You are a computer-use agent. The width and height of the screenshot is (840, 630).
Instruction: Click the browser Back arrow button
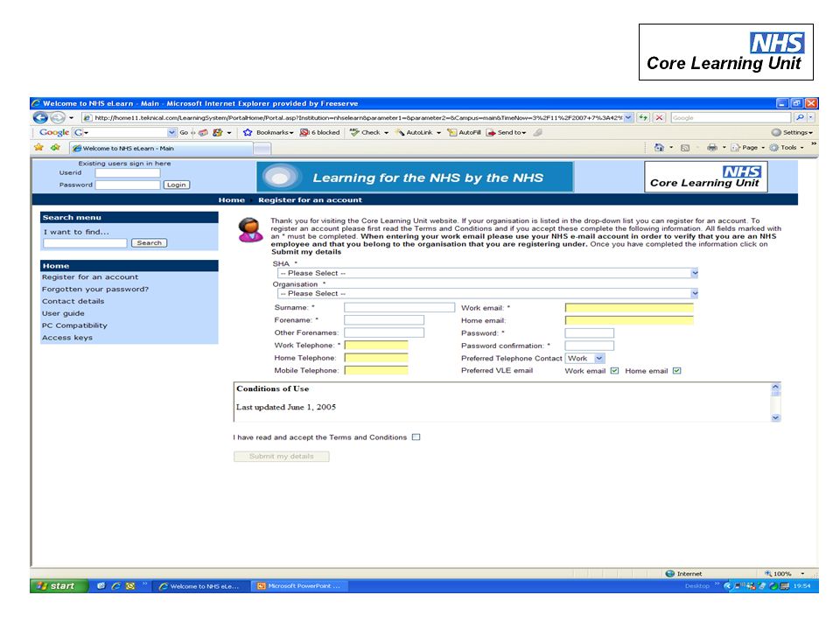pyautogui.click(x=40, y=117)
